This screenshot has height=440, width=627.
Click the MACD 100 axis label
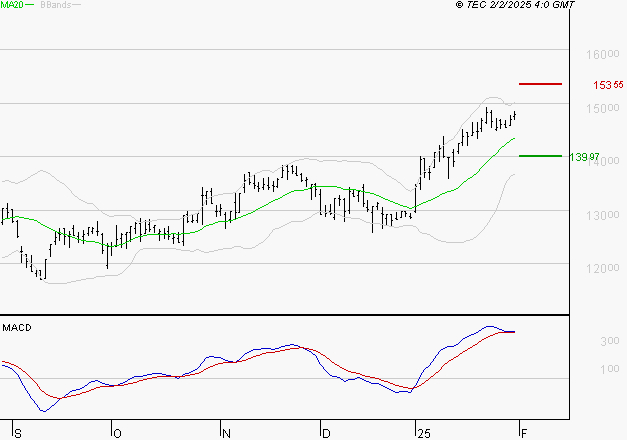(x=609, y=369)
